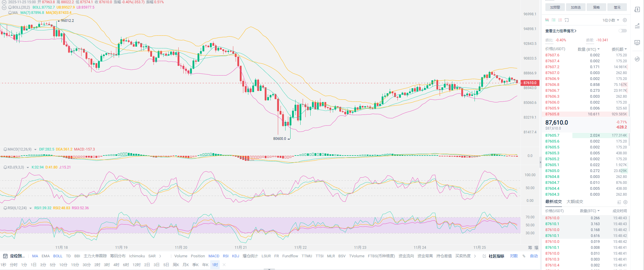
Task: Click the 加自选 button
Action: [x=575, y=7]
